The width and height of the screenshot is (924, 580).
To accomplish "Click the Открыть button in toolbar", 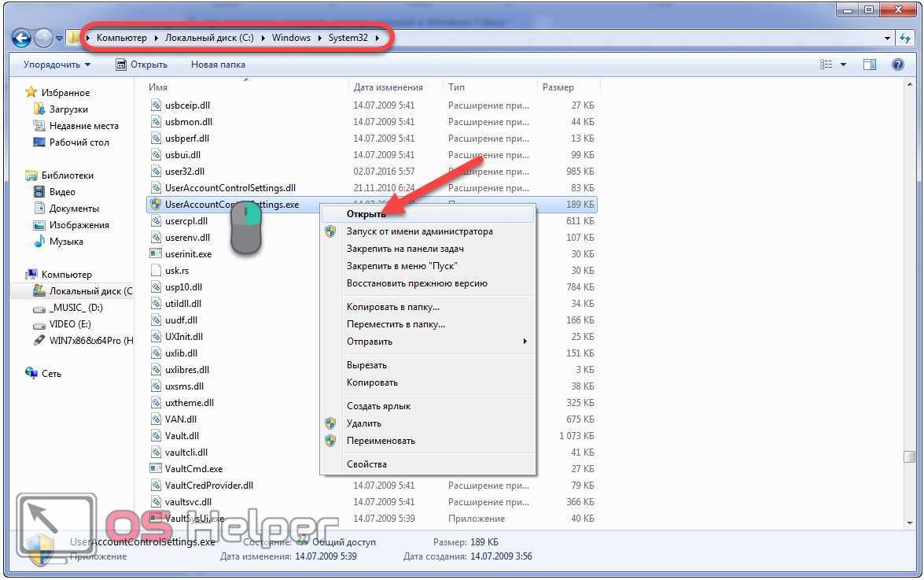I will 142,65.
